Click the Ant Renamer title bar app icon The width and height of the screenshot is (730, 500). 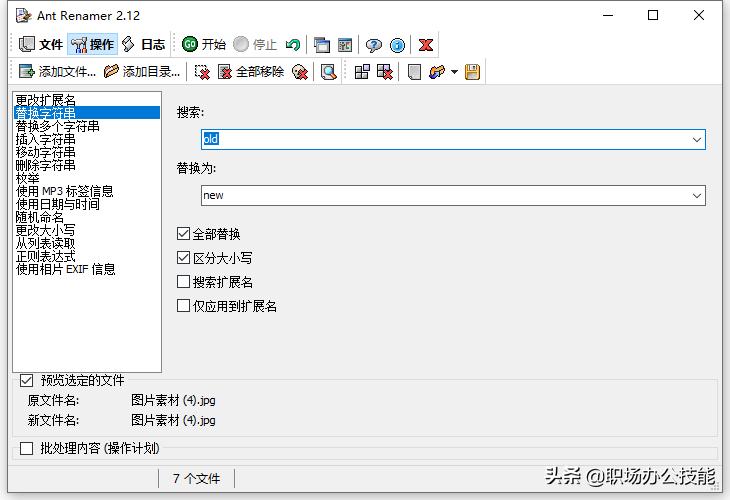click(23, 15)
